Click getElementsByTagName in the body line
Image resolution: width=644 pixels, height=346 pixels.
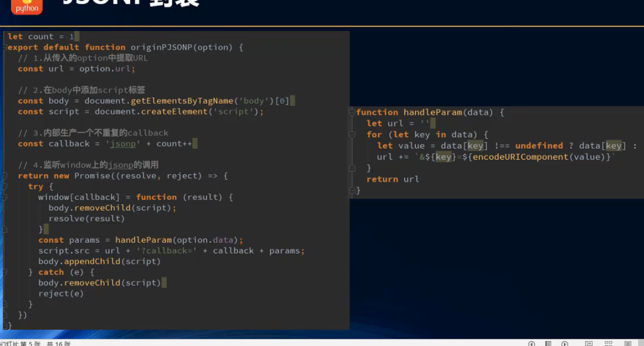(x=182, y=101)
